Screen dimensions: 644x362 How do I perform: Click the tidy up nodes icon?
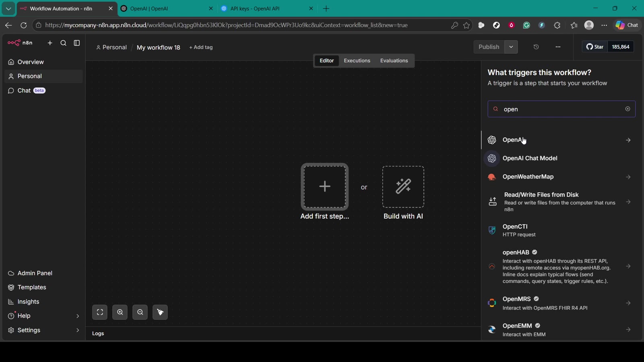[160, 313]
